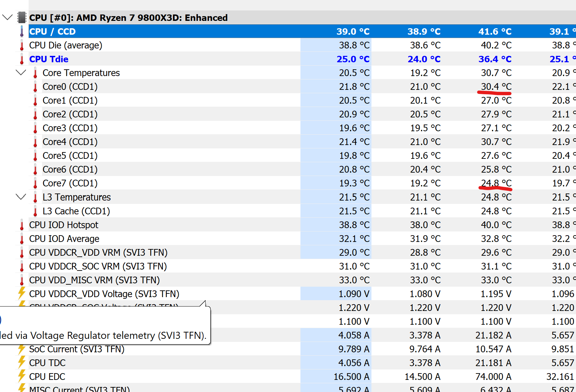The image size is (576, 392).
Task: Click CPU IOD Hotspot value 40.0 °C
Action: tap(496, 225)
